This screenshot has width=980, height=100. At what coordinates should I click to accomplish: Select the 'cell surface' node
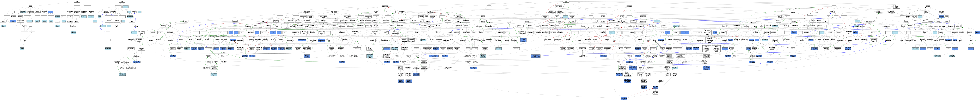(140, 12)
